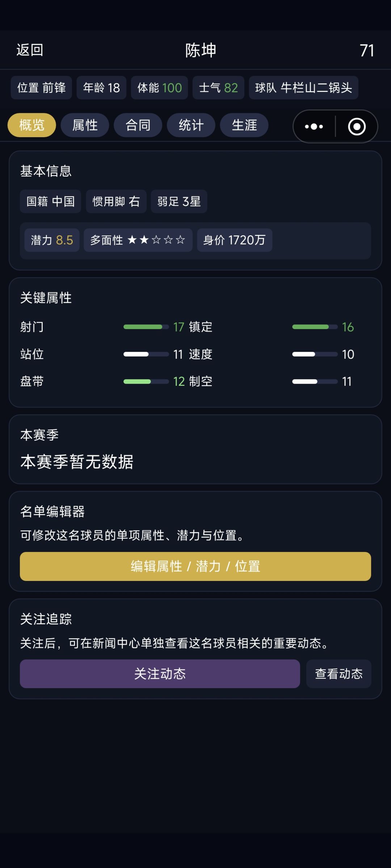Image resolution: width=391 pixels, height=868 pixels.
Task: Click the 多面性 star rating
Action: [x=156, y=240]
